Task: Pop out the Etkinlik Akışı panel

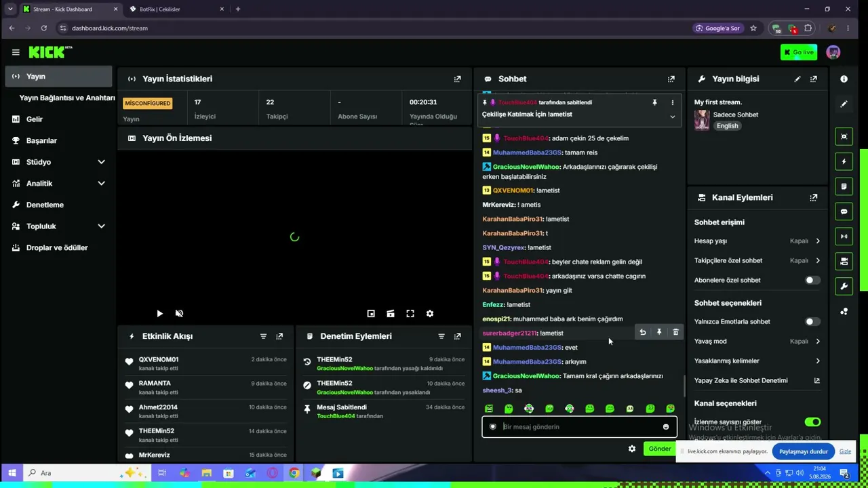Action: tap(279, 336)
